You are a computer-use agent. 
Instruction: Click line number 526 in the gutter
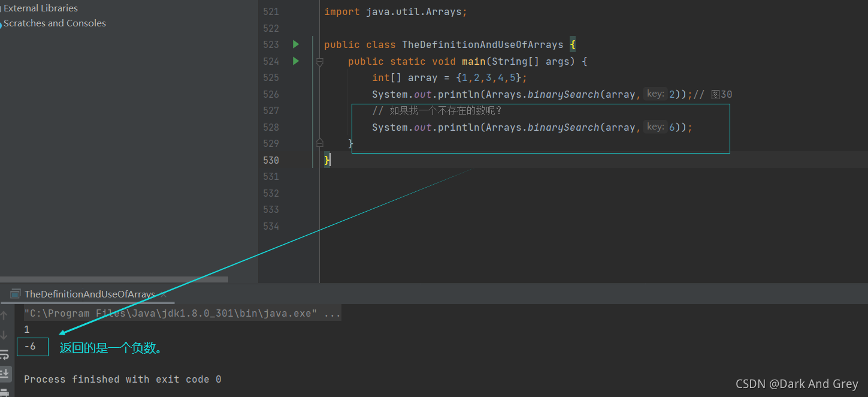click(271, 94)
